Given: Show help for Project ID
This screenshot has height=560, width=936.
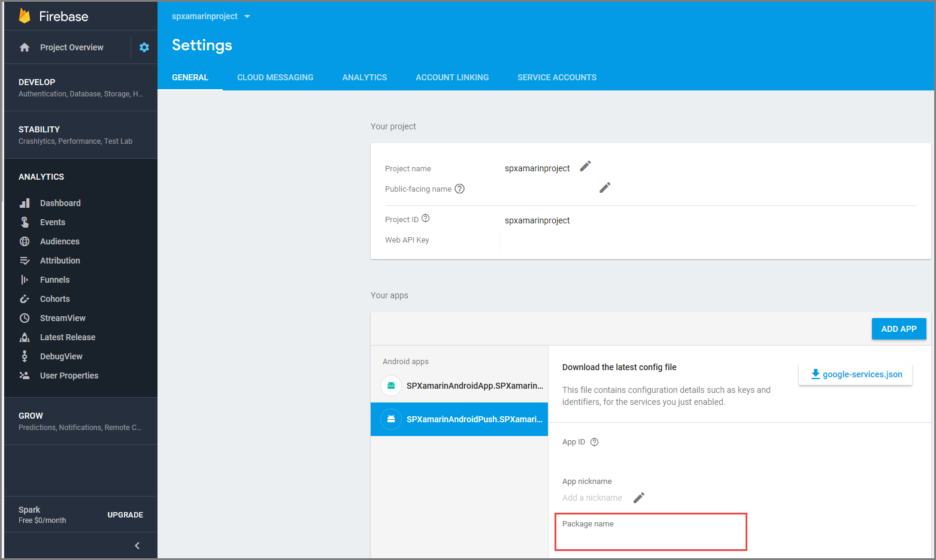Looking at the screenshot, I should (x=425, y=219).
